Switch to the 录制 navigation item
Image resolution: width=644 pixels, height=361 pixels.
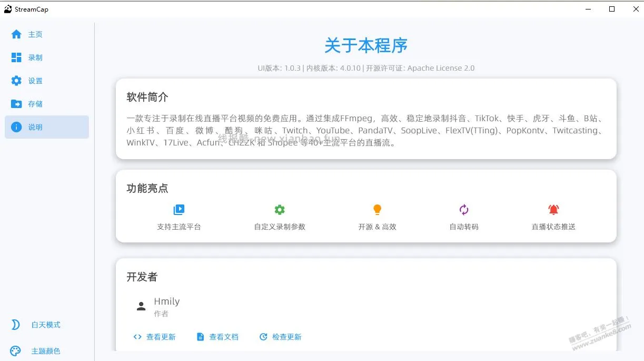click(47, 57)
